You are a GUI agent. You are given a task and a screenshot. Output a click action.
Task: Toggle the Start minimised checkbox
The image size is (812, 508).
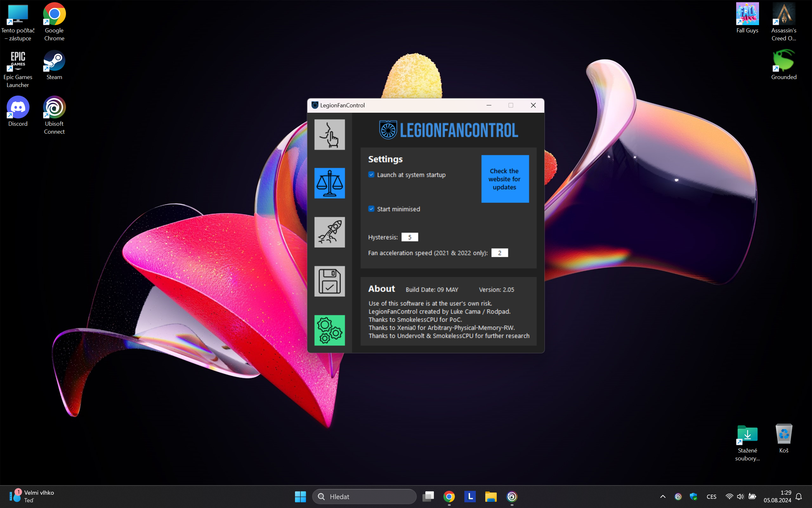tap(371, 209)
